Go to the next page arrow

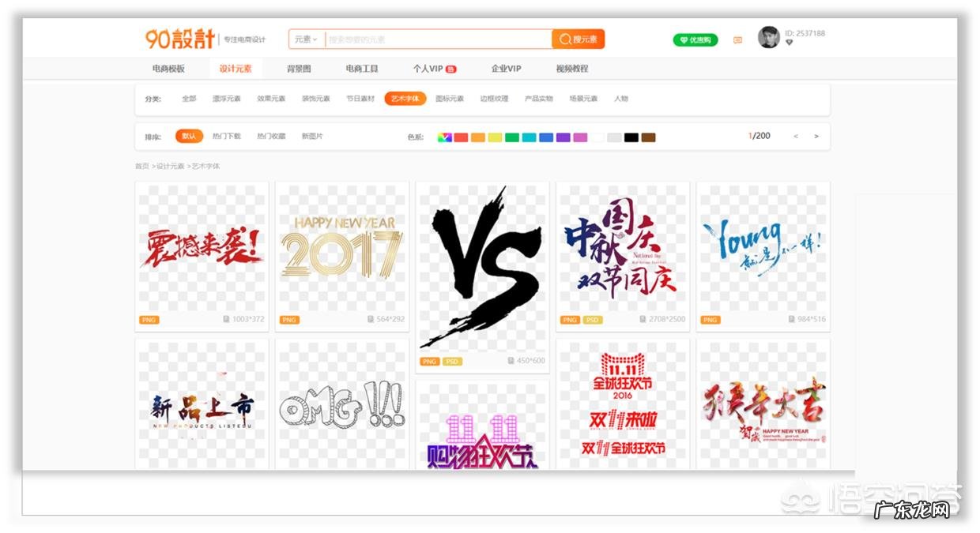click(816, 137)
